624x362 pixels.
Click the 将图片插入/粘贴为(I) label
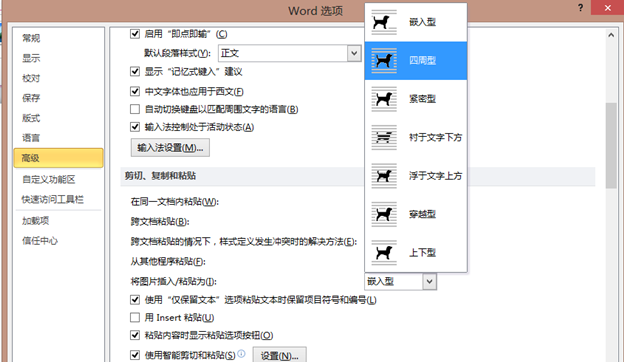click(174, 282)
